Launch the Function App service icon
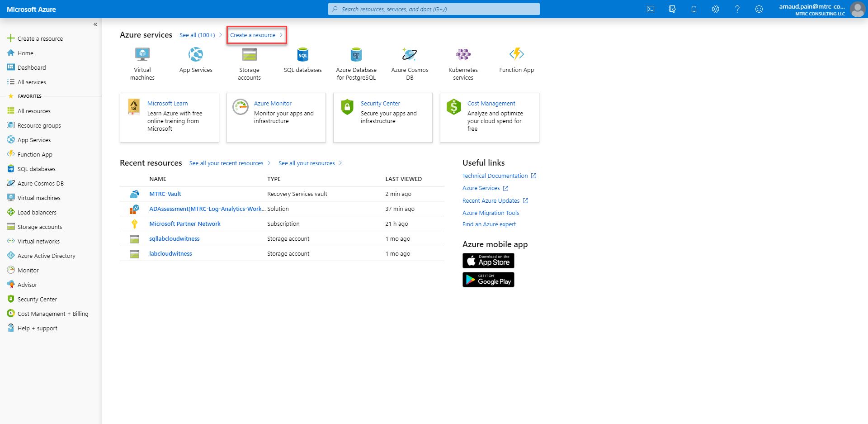868x424 pixels. coord(516,54)
